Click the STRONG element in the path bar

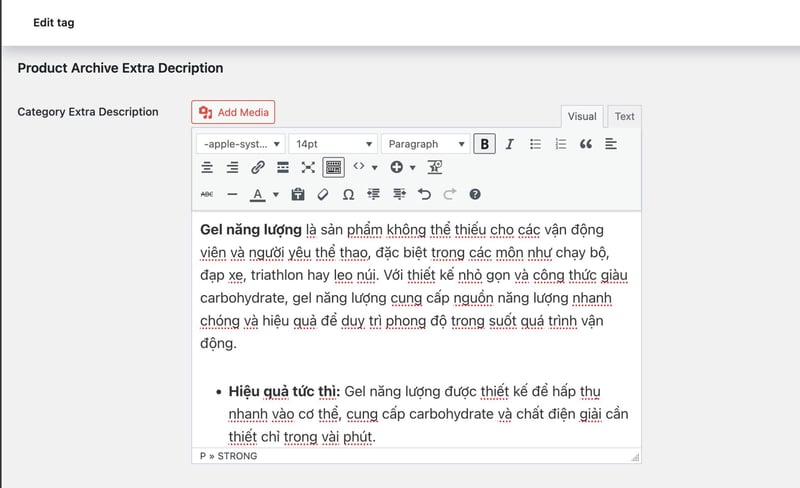coord(237,456)
